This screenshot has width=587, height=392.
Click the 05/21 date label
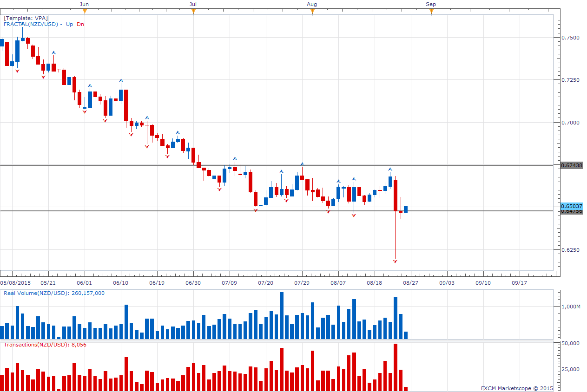pyautogui.click(x=48, y=282)
